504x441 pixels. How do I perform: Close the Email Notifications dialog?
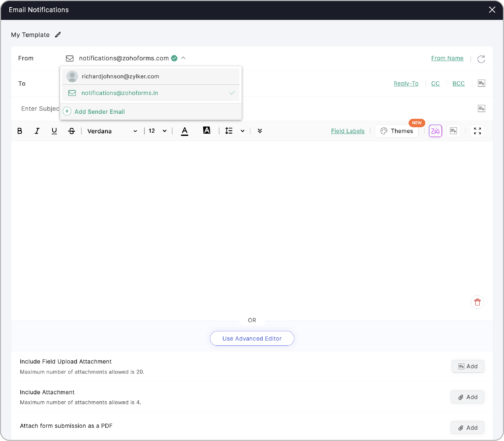tap(492, 10)
